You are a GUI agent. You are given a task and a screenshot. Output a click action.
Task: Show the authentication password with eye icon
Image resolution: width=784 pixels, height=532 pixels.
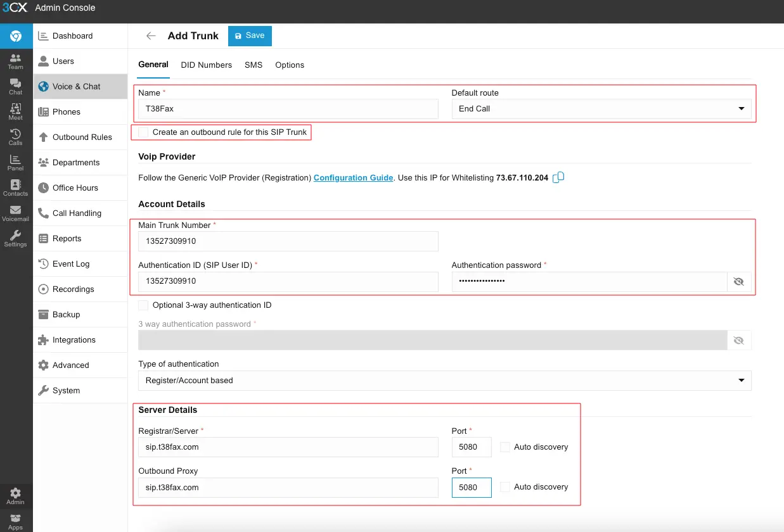click(x=738, y=282)
